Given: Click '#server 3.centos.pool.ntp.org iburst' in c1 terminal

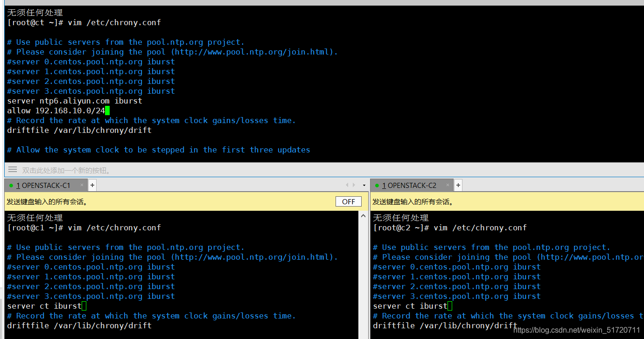Looking at the screenshot, I should [91, 296].
